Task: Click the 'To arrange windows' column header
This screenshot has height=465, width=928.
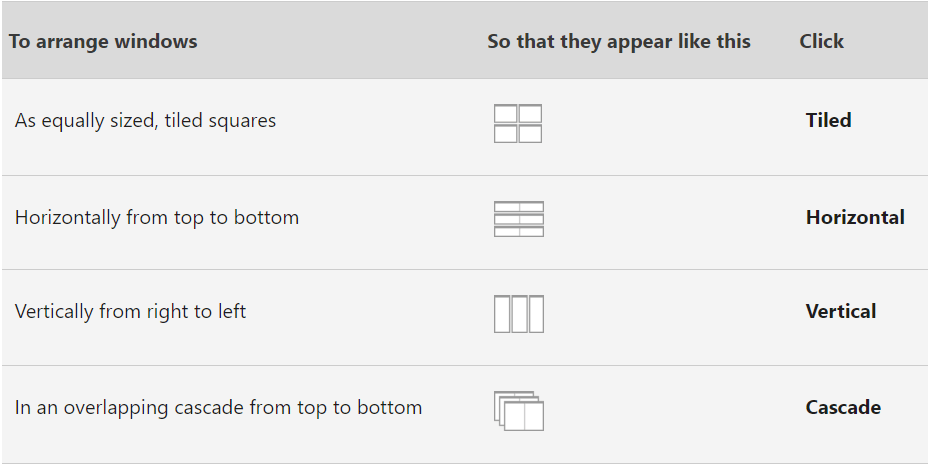Action: click(x=103, y=41)
